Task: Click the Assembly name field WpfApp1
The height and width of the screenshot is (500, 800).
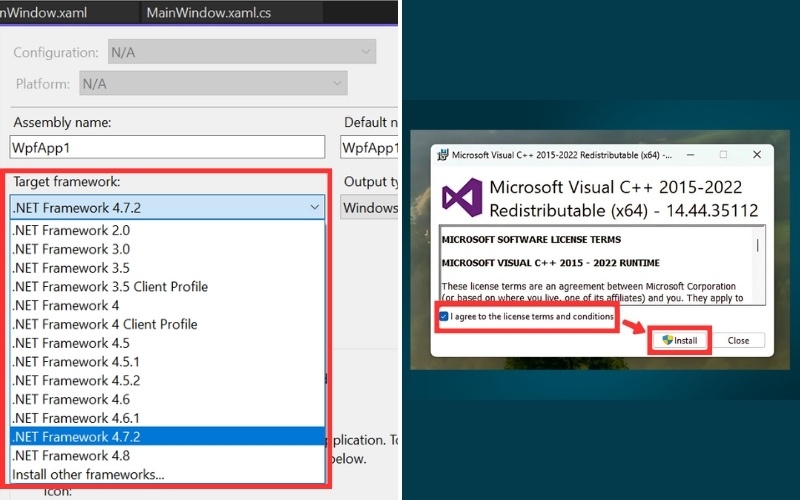Action: (x=167, y=147)
